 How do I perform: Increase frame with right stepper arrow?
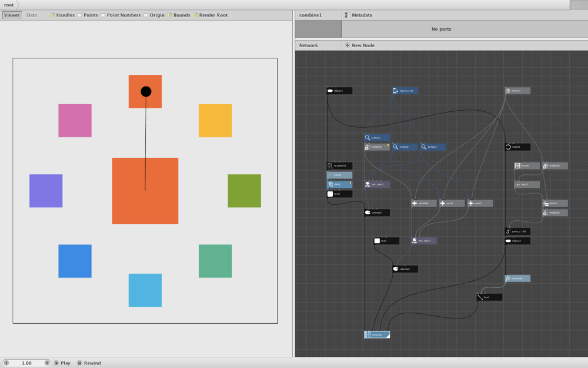(47, 363)
